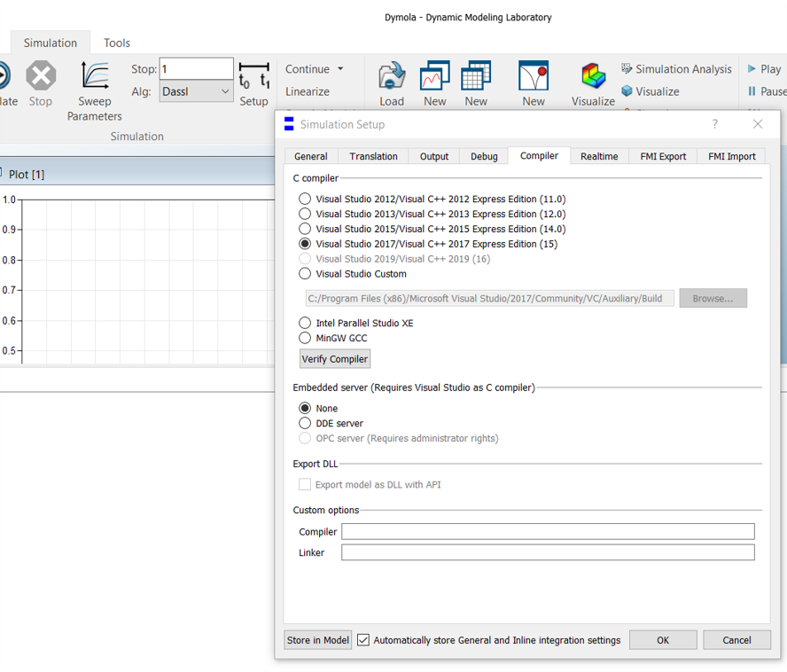Click the Cancel button
The image size is (787, 672).
[x=736, y=640]
